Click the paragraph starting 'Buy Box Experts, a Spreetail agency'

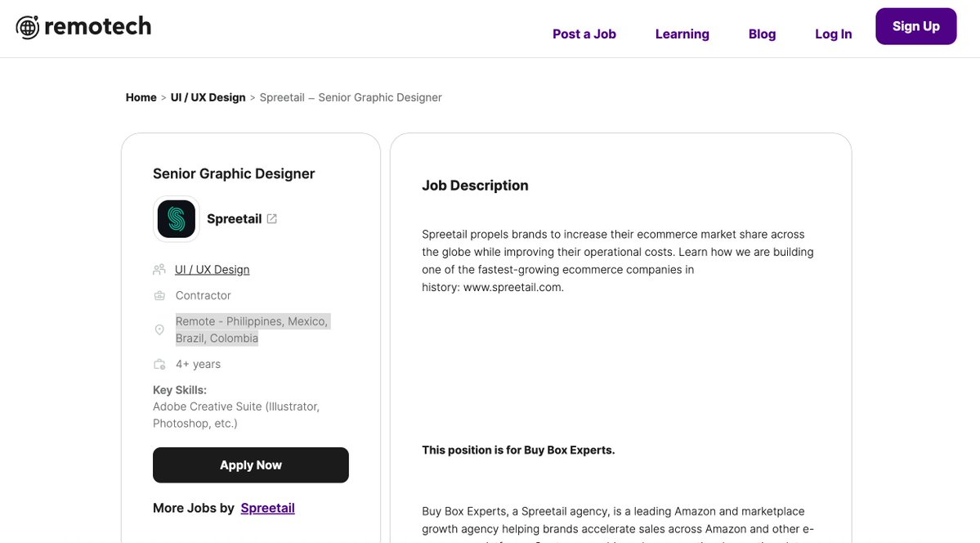click(617, 526)
